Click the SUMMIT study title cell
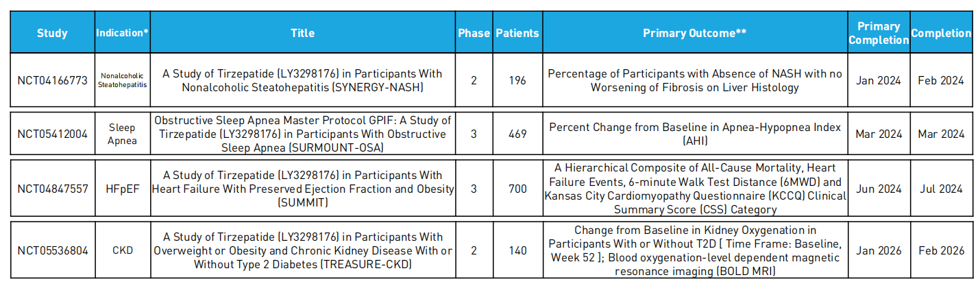This screenshot has height=284, width=980. pos(303,189)
